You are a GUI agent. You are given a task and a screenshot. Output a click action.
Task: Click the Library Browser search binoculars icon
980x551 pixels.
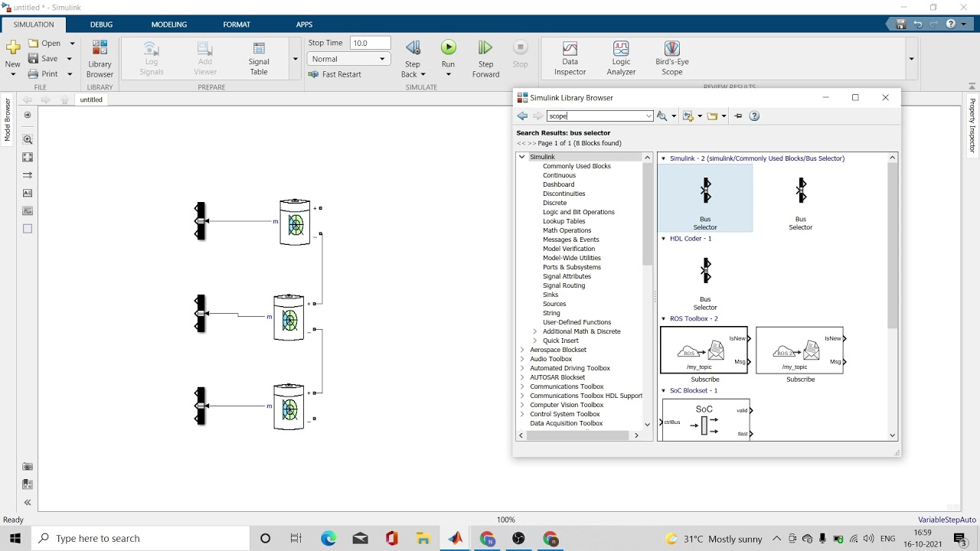[x=662, y=116]
